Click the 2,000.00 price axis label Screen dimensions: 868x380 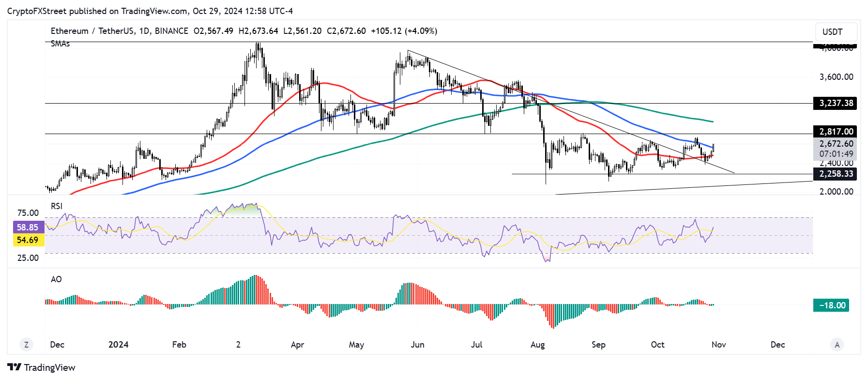[836, 192]
